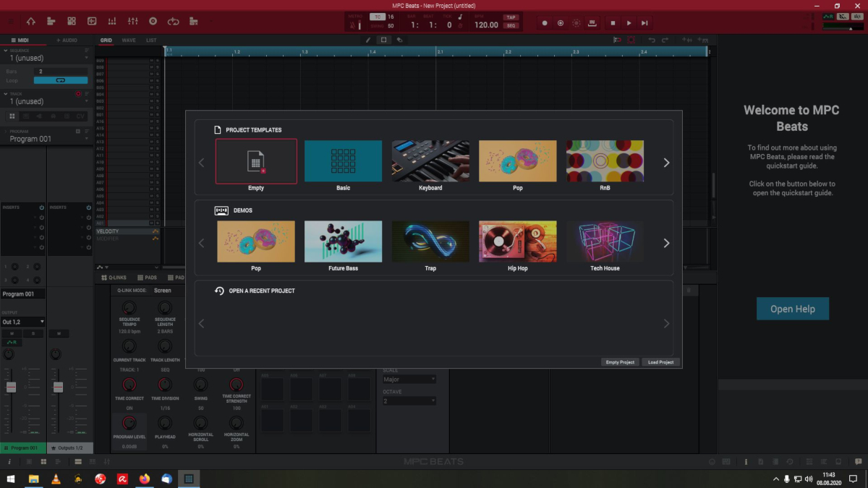Image resolution: width=868 pixels, height=488 pixels.
Task: Select the RnB project template
Action: tap(605, 161)
